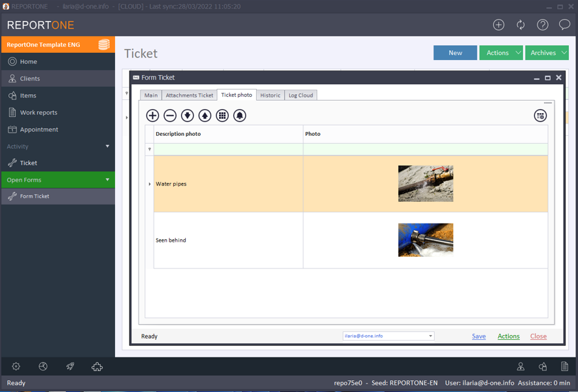The image size is (578, 392).
Task: Open grid settings icon at right of toolbar
Action: pos(540,116)
